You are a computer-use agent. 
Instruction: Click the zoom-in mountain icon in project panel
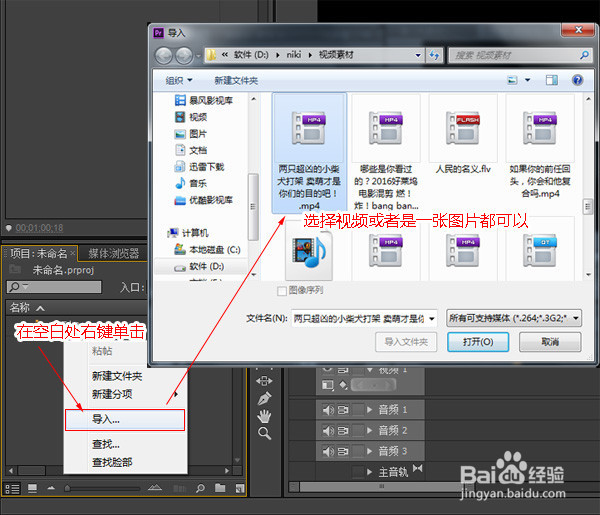[x=155, y=487]
